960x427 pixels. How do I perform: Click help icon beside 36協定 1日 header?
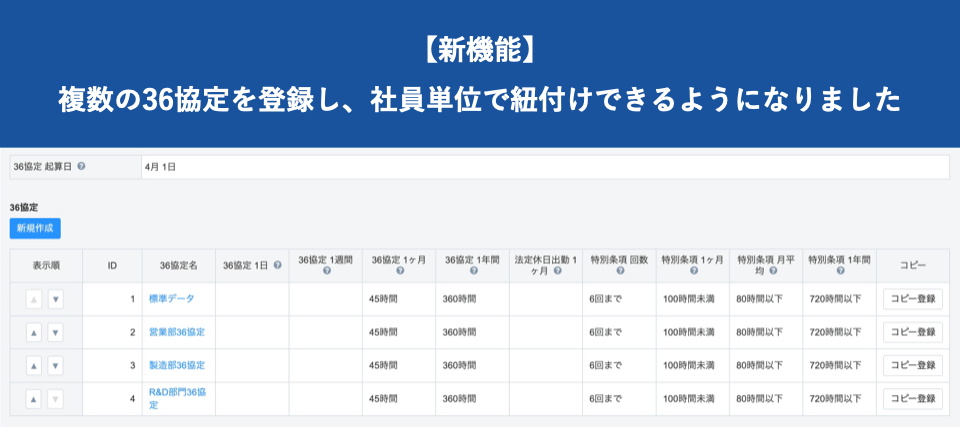point(277,265)
